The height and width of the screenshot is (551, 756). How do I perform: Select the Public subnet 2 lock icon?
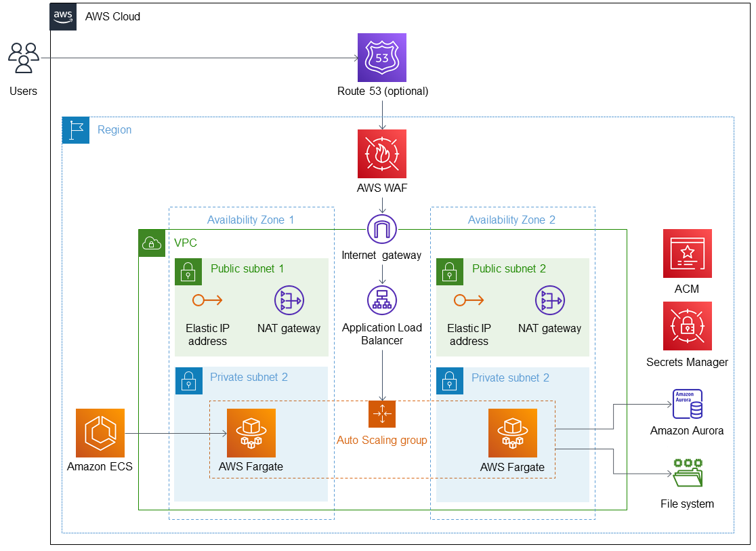click(449, 272)
